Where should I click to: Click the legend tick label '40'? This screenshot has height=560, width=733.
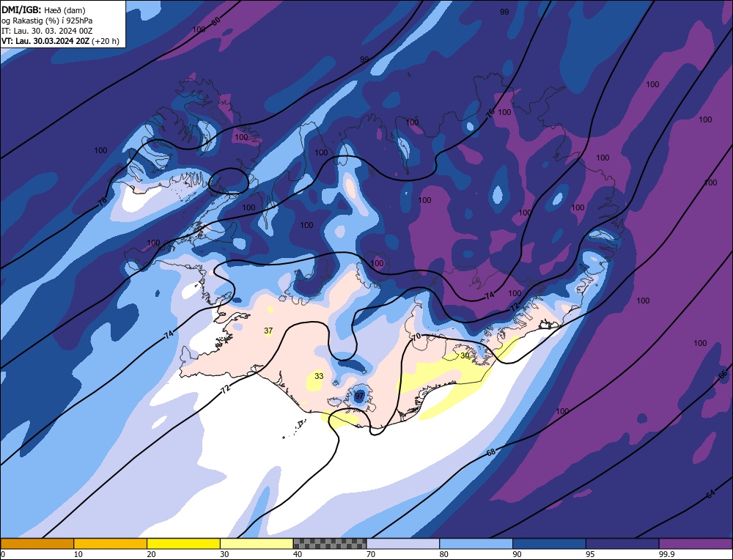298,554
